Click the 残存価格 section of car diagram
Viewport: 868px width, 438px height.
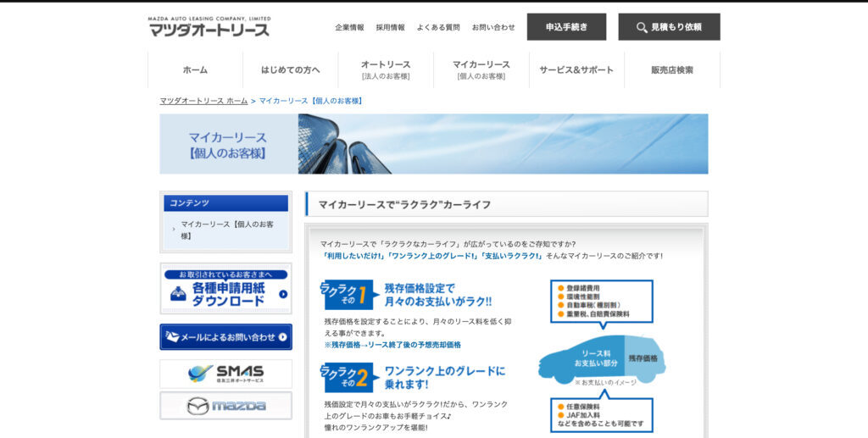(643, 358)
